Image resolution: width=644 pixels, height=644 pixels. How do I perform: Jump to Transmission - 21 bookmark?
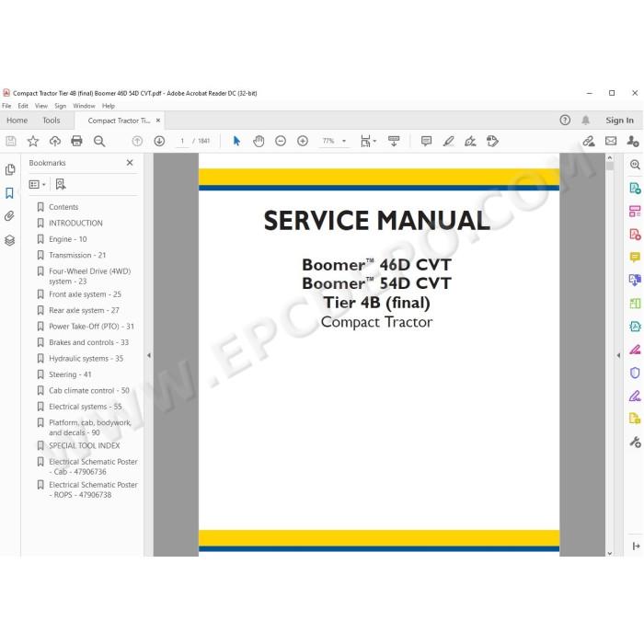point(77,255)
